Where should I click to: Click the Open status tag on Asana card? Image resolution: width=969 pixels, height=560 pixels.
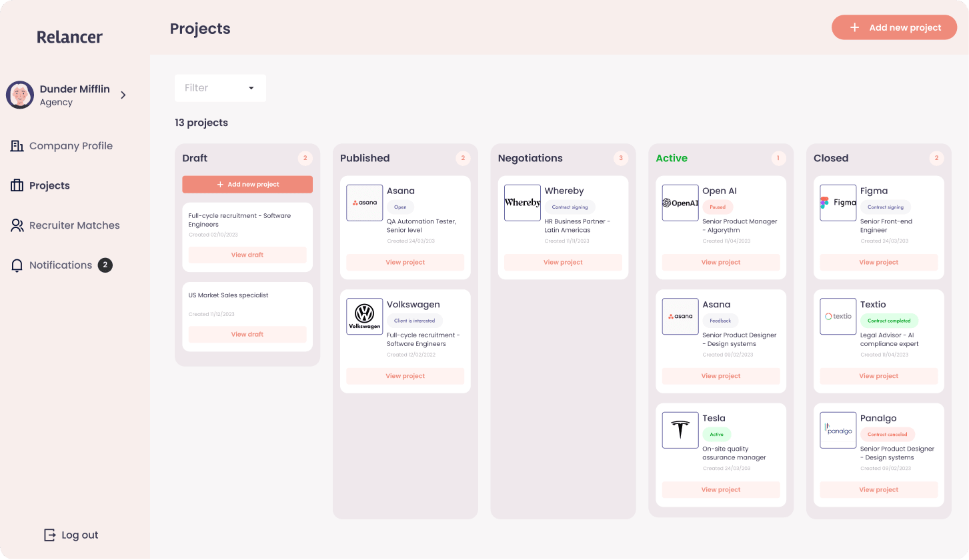(x=400, y=207)
